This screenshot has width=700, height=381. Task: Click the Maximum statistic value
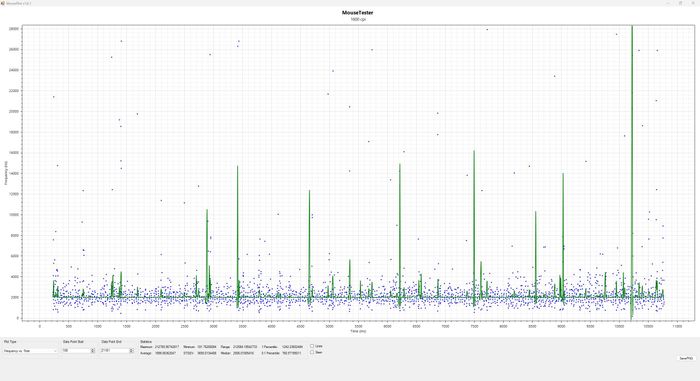coord(167,346)
